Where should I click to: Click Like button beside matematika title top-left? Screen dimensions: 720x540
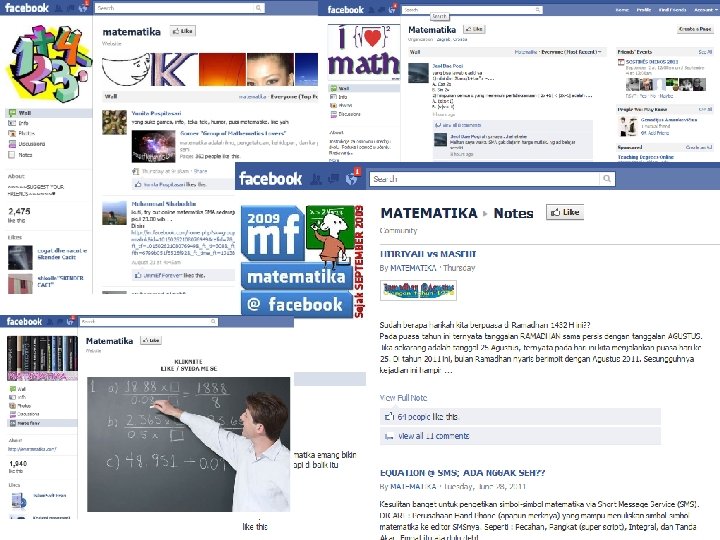pyautogui.click(x=183, y=31)
